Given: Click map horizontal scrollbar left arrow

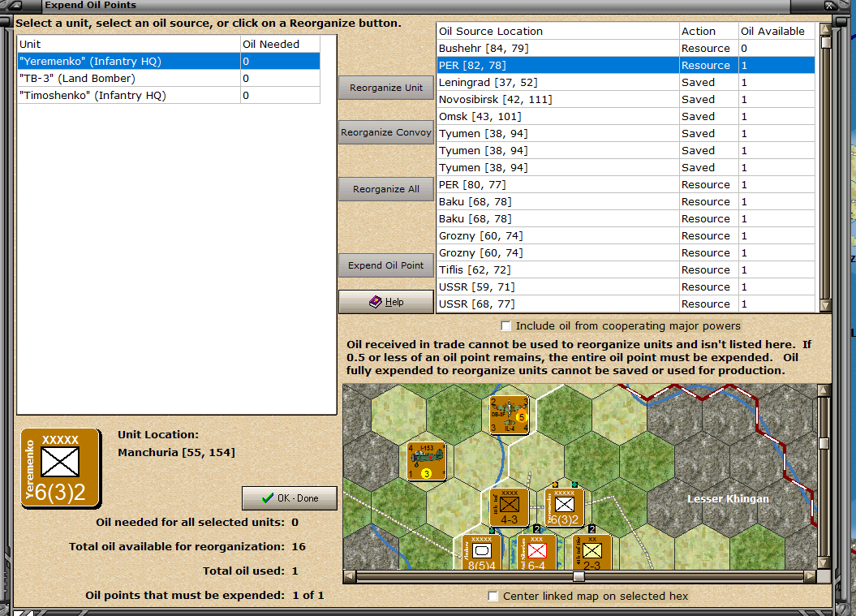Looking at the screenshot, I should 350,576.
